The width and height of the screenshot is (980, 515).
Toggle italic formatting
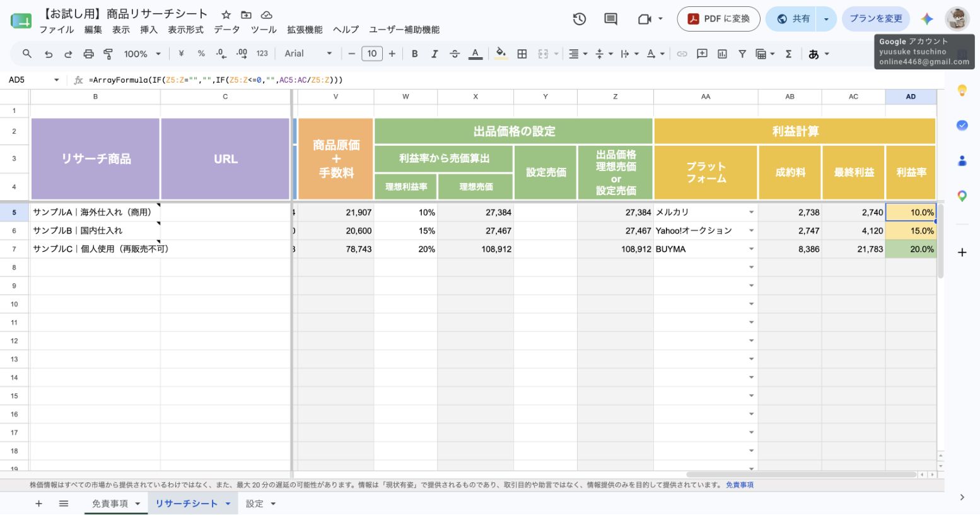pyautogui.click(x=435, y=54)
